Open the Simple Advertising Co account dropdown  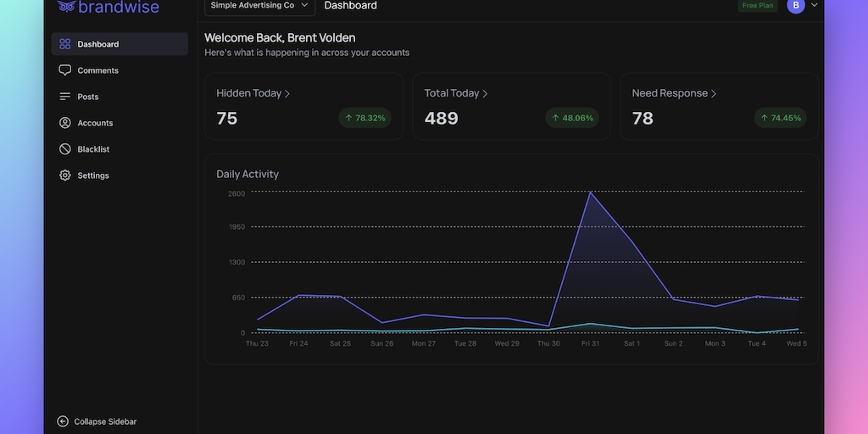(x=259, y=6)
